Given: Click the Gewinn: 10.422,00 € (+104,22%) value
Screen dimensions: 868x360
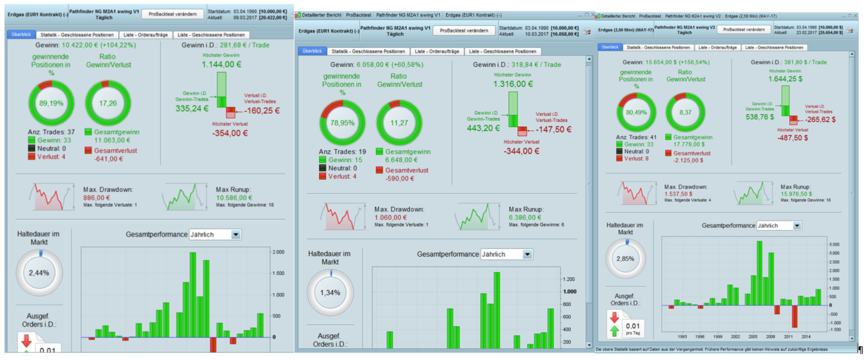Looking at the screenshot, I should (86, 45).
